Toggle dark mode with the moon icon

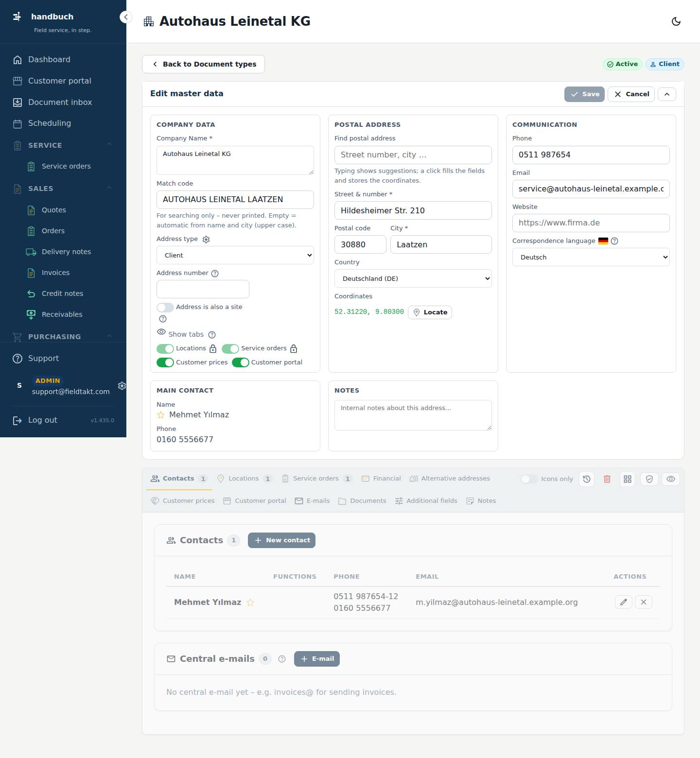pos(676,21)
